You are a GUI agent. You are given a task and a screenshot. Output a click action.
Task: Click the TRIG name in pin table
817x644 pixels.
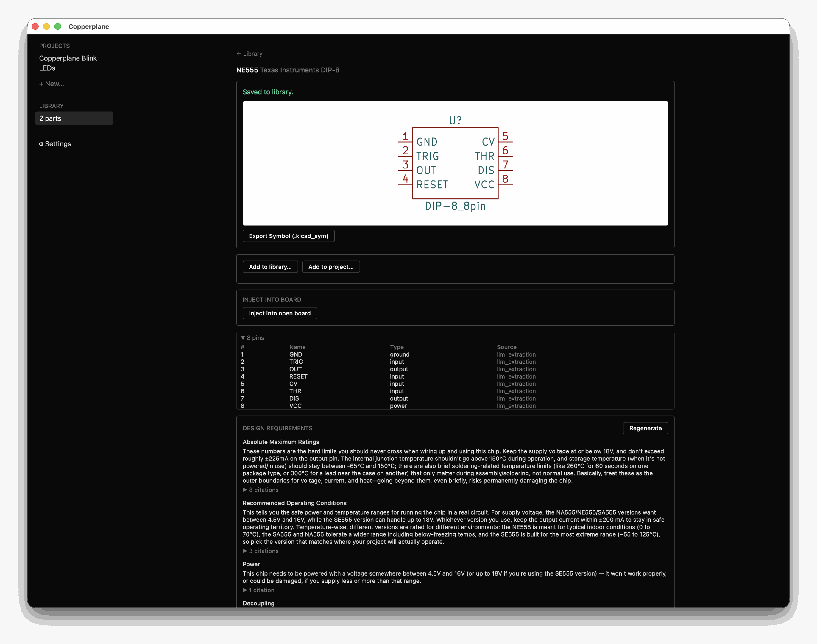pos(296,362)
